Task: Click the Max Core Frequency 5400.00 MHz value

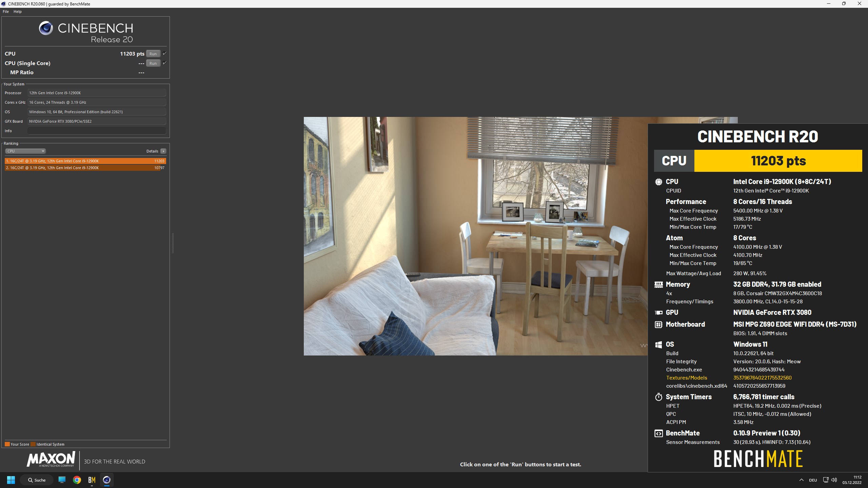Action: (x=758, y=211)
